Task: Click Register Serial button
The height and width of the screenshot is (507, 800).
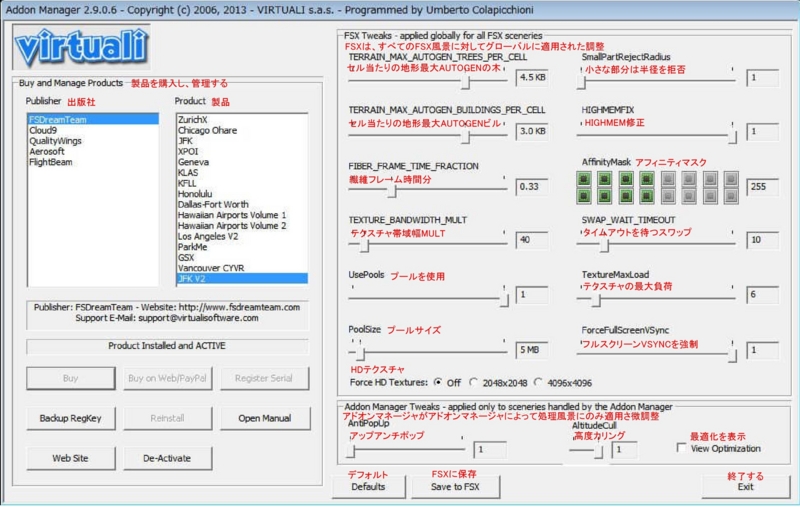Action: coord(264,378)
